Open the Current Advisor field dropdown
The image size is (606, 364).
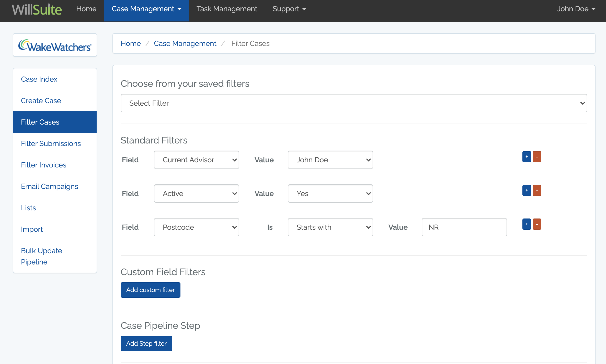coord(196,160)
